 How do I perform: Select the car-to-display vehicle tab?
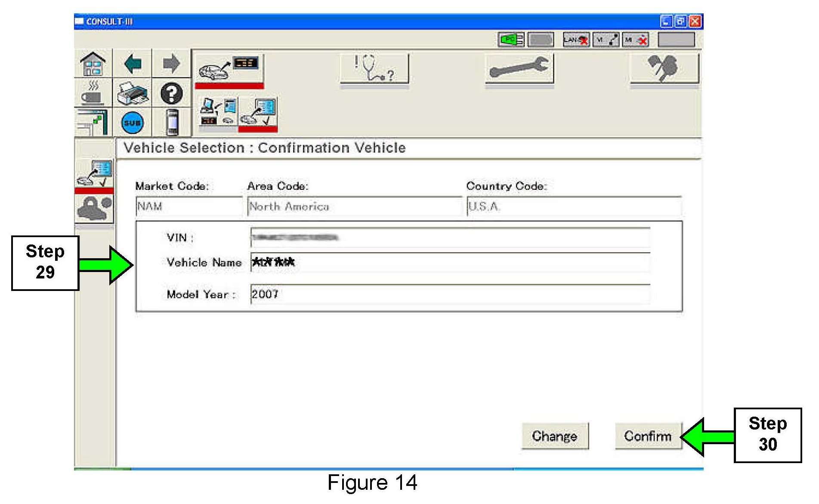tap(229, 69)
